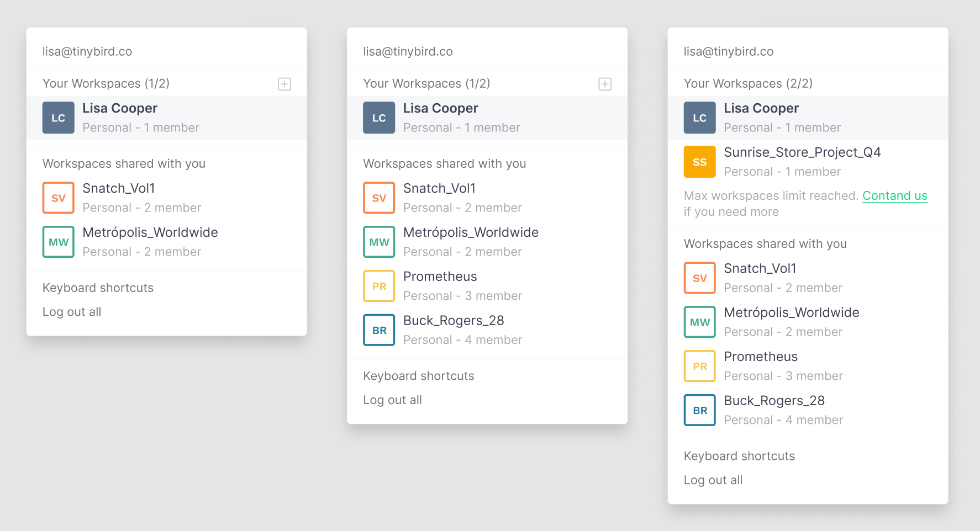This screenshot has width=980, height=531.
Task: Switch to Snatch_Vol1 in the left panel
Action: (119, 188)
